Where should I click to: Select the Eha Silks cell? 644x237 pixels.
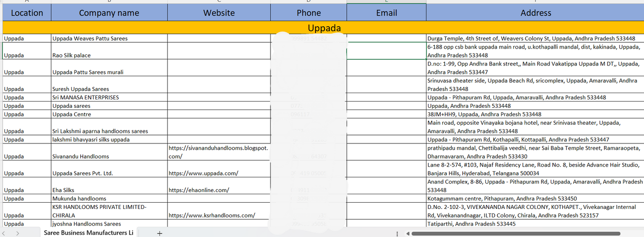(109, 186)
